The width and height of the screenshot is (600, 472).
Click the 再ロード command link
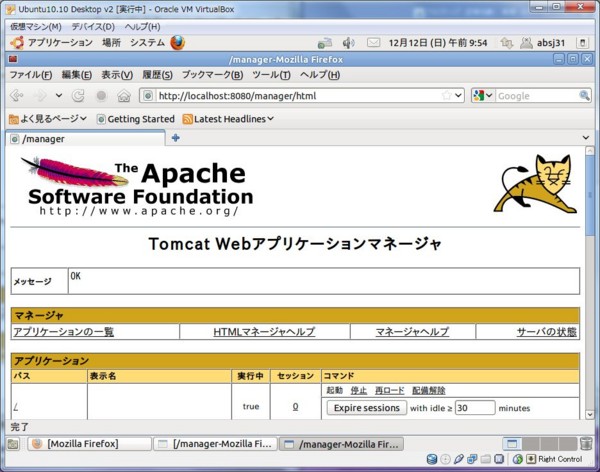390,390
